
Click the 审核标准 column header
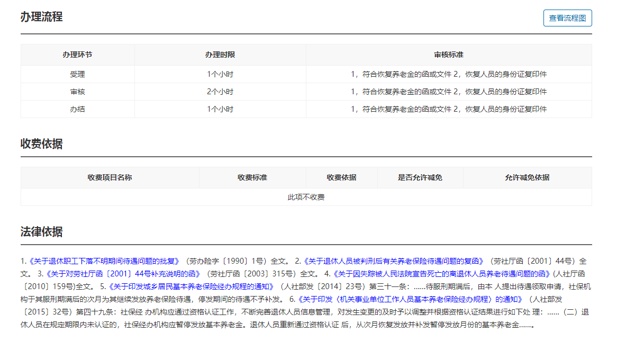click(449, 55)
